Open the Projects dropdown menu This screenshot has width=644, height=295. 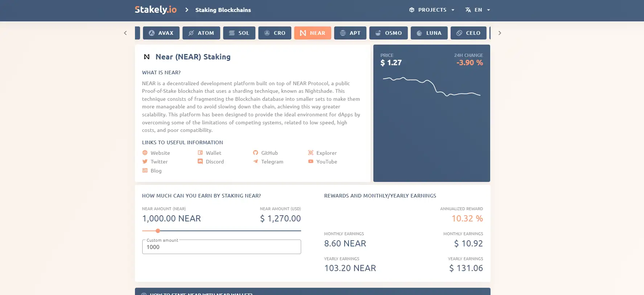tap(432, 10)
